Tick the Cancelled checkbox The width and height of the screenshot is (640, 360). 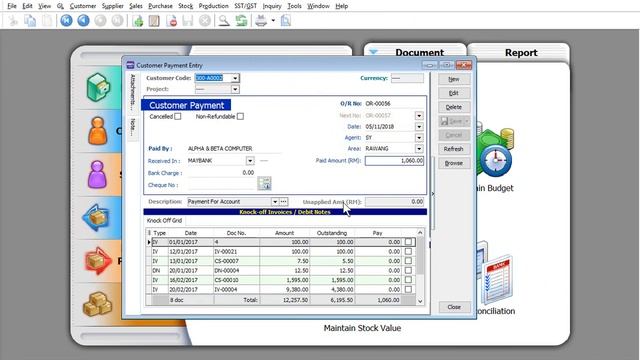pyautogui.click(x=178, y=116)
